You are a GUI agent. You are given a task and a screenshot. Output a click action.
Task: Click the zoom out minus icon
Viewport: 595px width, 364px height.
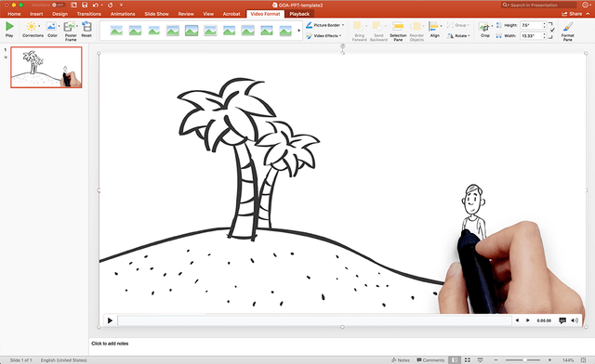496,360
